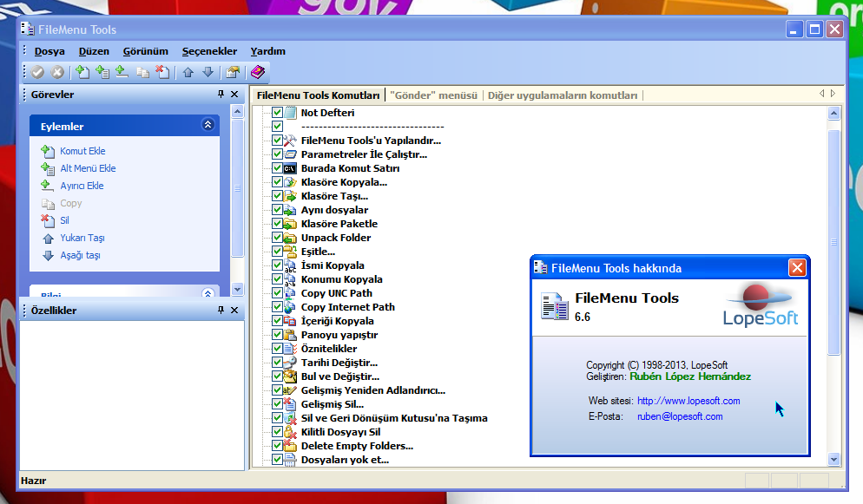Click the Yukarı Taşı action link
The image size is (863, 504).
82,238
